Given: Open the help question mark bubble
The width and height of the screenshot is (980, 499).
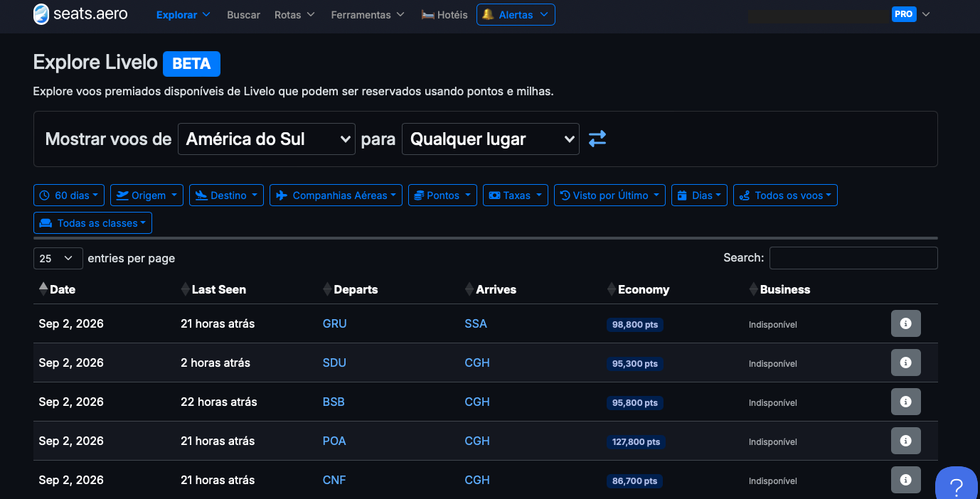Looking at the screenshot, I should pos(957,485).
